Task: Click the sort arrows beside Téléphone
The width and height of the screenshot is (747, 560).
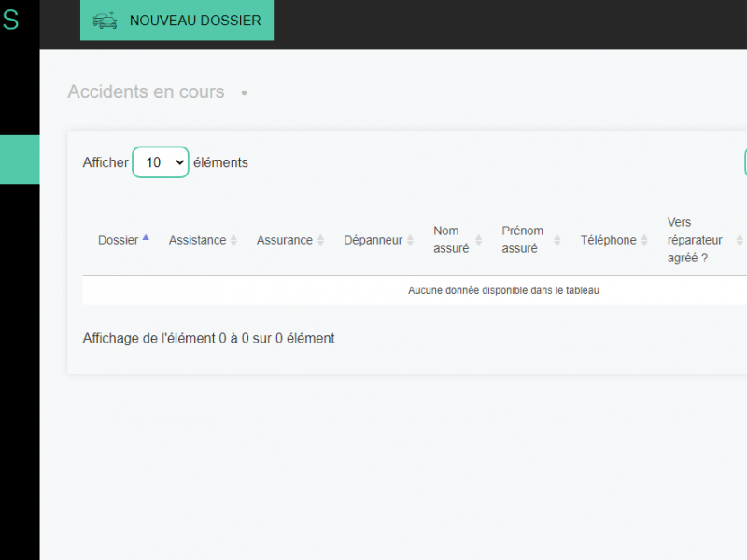Action: pos(644,240)
